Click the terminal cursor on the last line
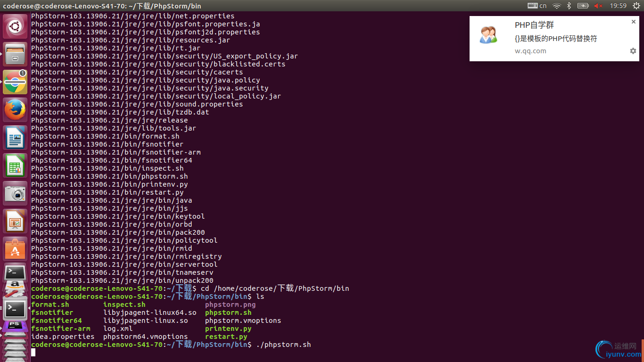The width and height of the screenshot is (644, 362). 33,353
